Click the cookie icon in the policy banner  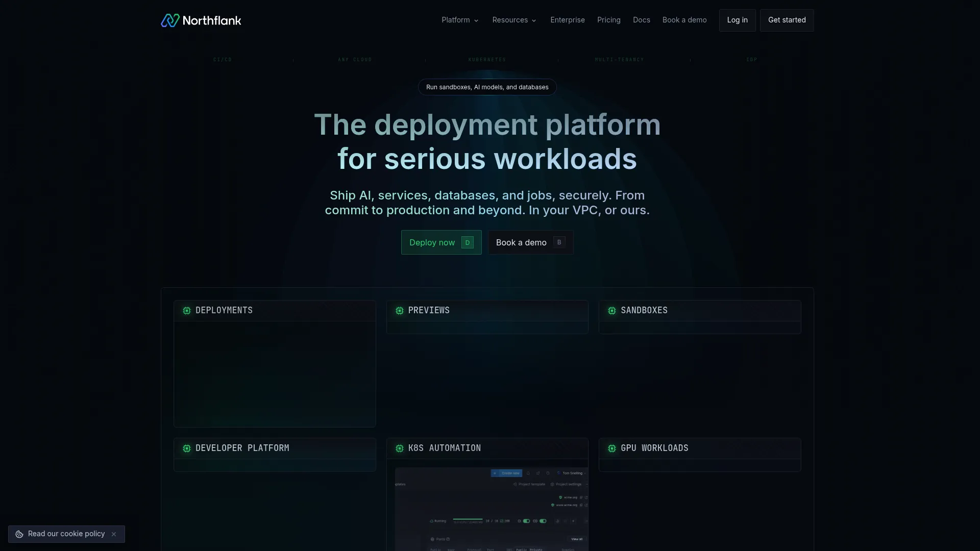[19, 534]
